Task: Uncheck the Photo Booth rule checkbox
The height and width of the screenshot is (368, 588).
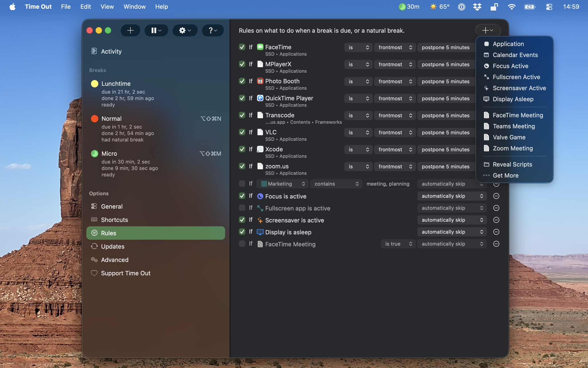Action: [x=242, y=81]
